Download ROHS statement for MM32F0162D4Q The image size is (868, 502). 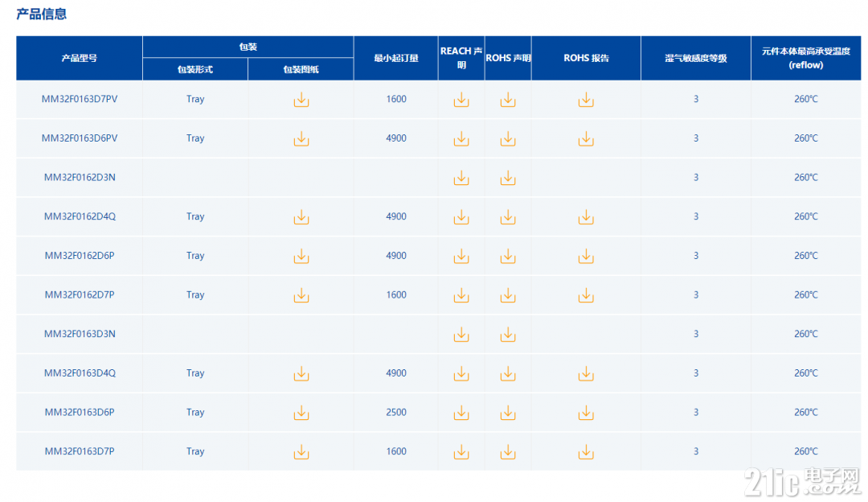508,218
